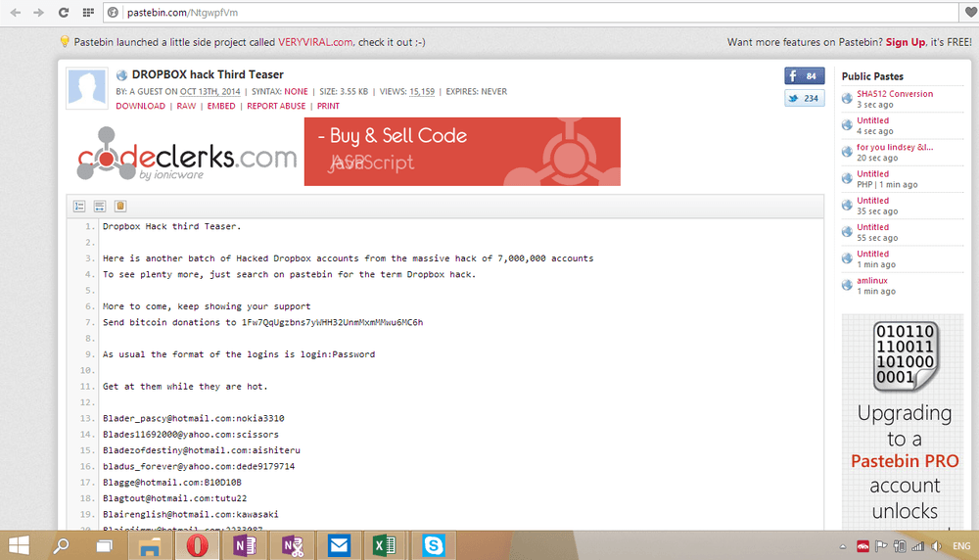The height and width of the screenshot is (560, 979).
Task: Launch OneNote from the taskbar
Action: [245, 545]
